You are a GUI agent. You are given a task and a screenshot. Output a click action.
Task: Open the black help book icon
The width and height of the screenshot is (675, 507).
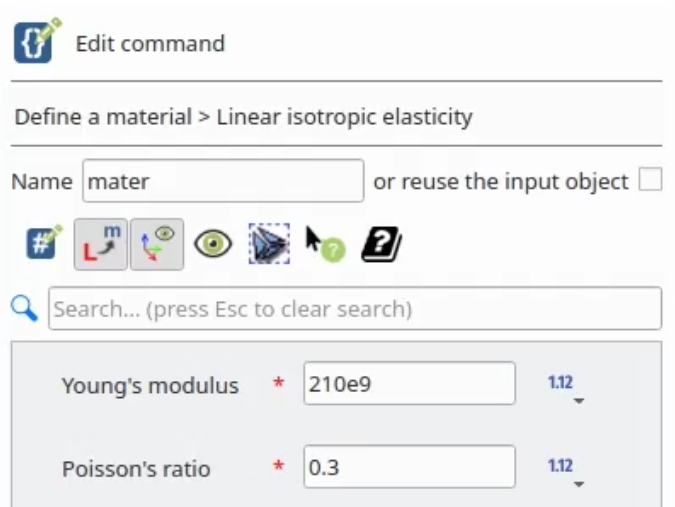[x=382, y=244]
